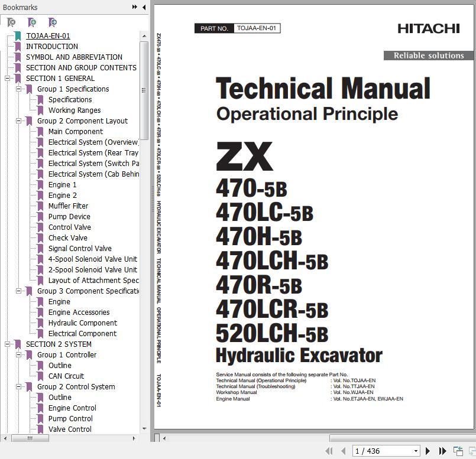476x459 pixels.
Task: Go to previous page arrow
Action: pos(344,451)
